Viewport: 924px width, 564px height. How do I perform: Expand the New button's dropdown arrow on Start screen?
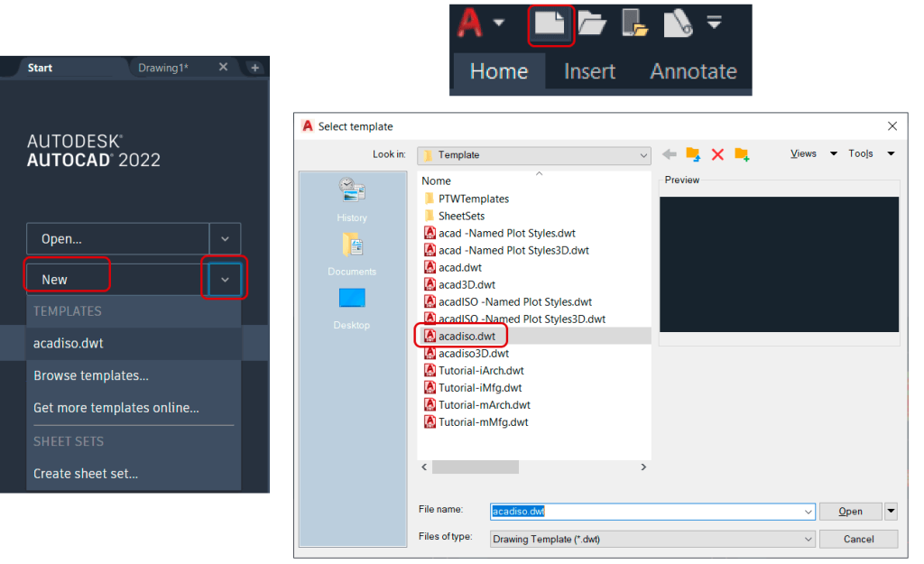[224, 278]
